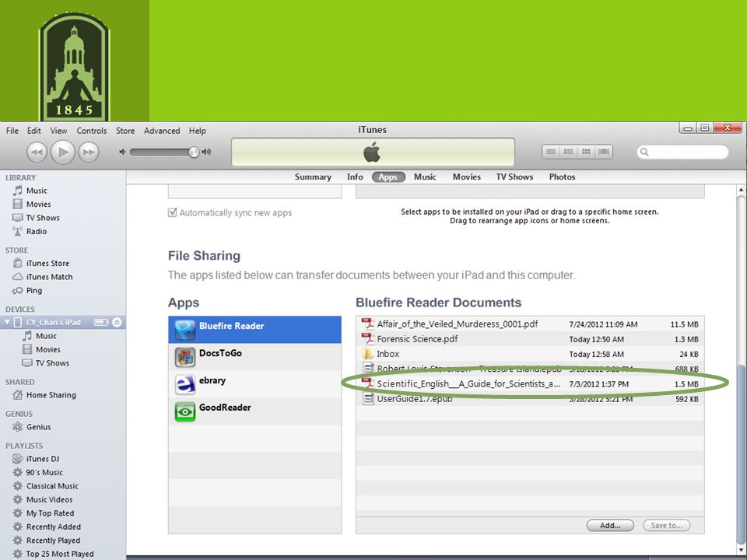Click the high volume speaker icon
Image resolution: width=747 pixels, height=560 pixels.
tap(206, 152)
